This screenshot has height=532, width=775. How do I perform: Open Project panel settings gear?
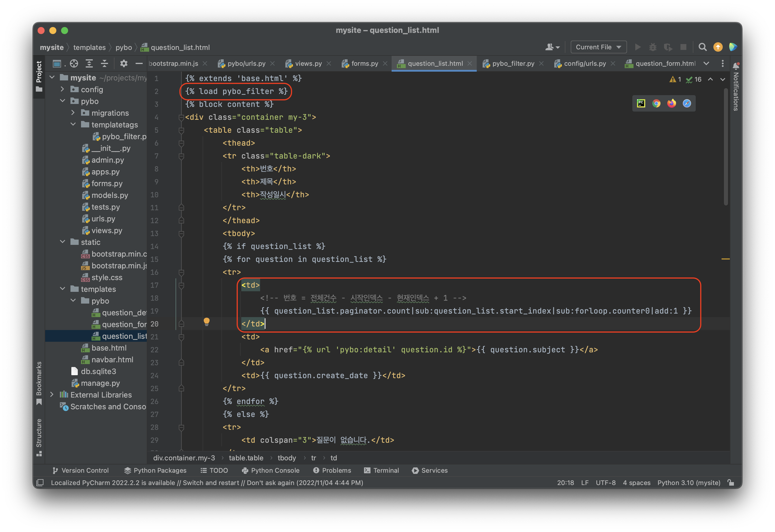pos(124,63)
